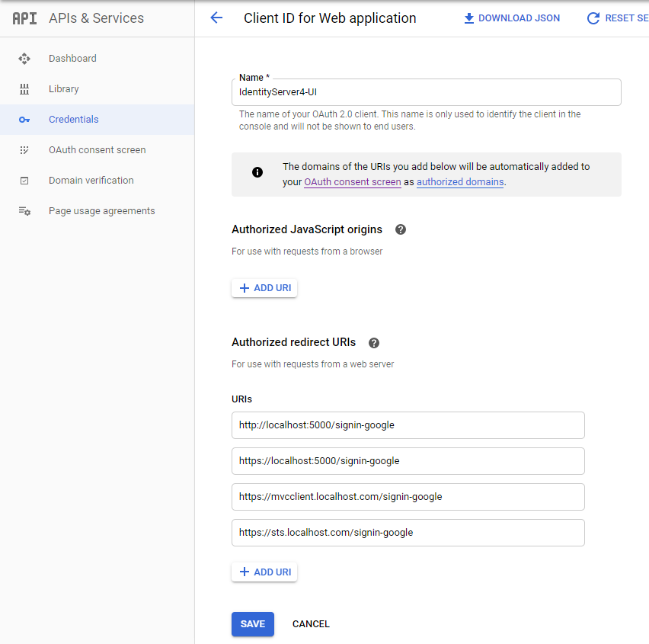Click the blue SAVE button
The image size is (649, 644).
click(253, 624)
